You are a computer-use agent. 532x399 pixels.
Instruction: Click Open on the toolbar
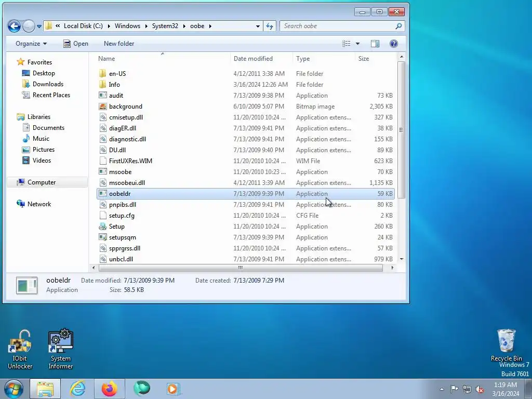coord(76,44)
